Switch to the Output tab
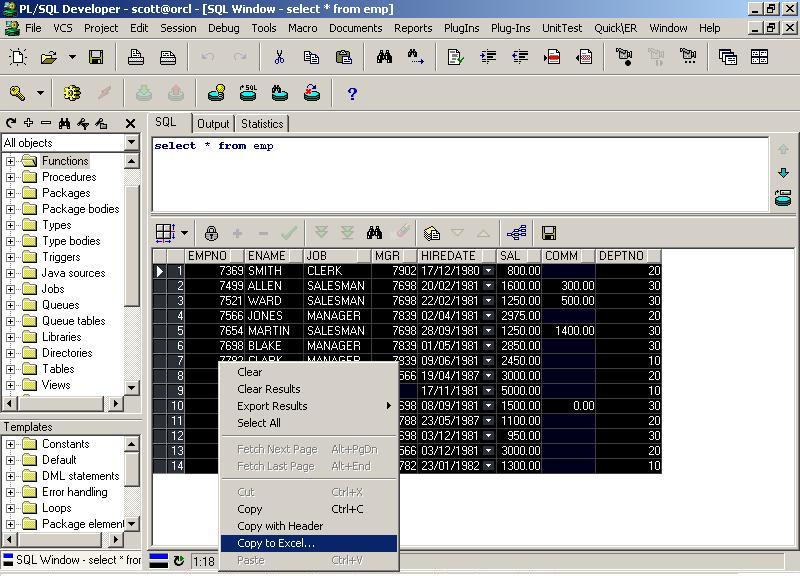Viewport: 800px width, 576px height. point(213,124)
